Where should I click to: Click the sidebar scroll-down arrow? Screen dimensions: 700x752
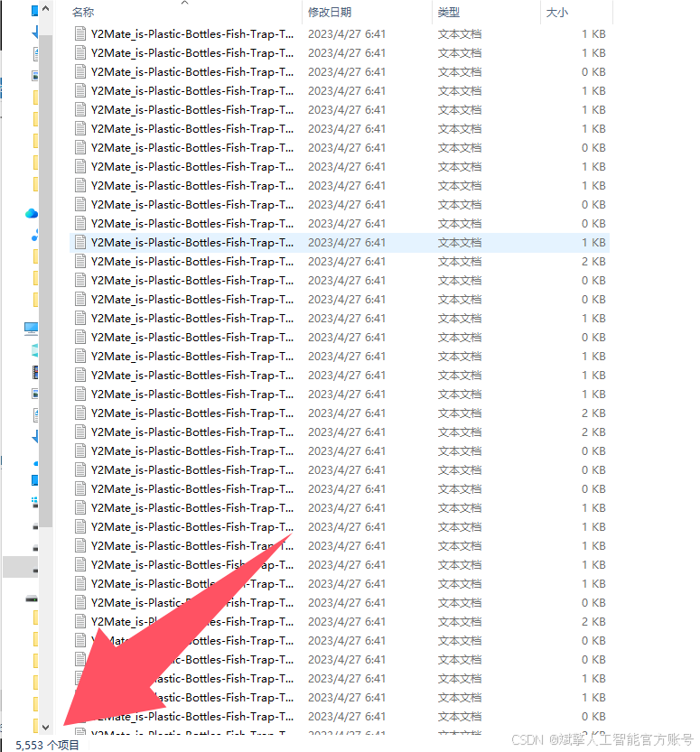coord(45,727)
